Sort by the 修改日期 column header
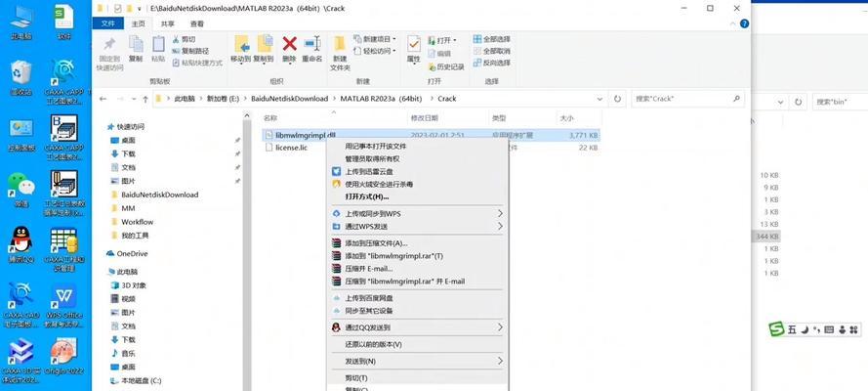This screenshot has width=868, height=391. (425, 118)
